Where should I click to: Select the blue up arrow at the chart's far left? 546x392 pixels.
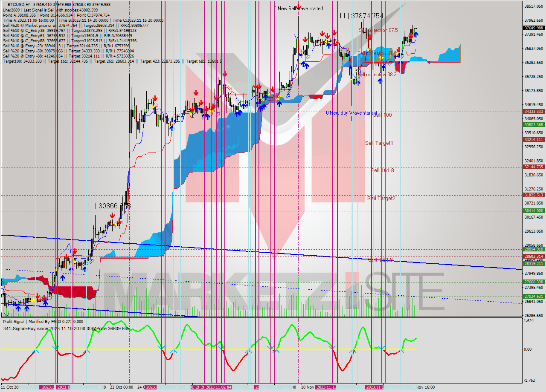tap(19, 308)
